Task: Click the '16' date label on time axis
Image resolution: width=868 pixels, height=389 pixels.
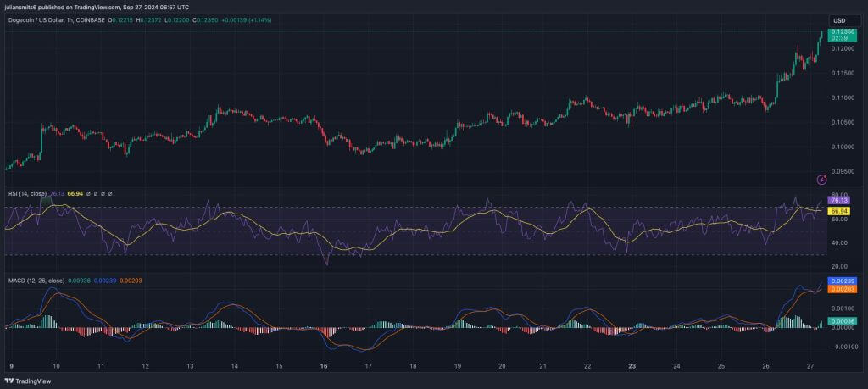Action: [x=324, y=366]
